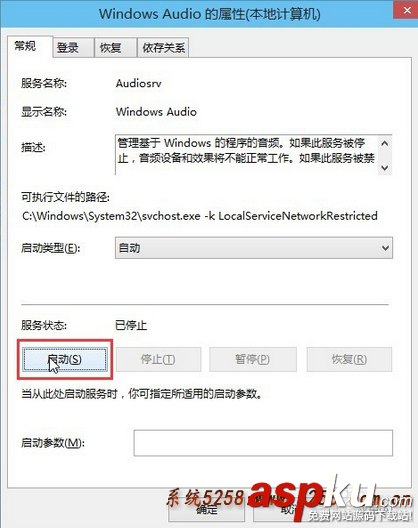
Task: Expand startup type via dropdown arrow
Action: click(x=385, y=248)
